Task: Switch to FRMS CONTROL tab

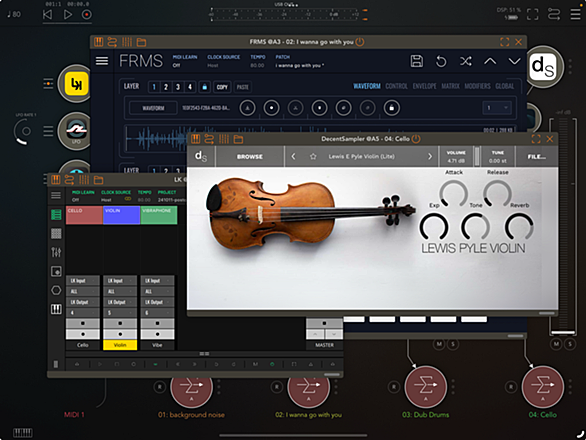Action: tap(397, 86)
